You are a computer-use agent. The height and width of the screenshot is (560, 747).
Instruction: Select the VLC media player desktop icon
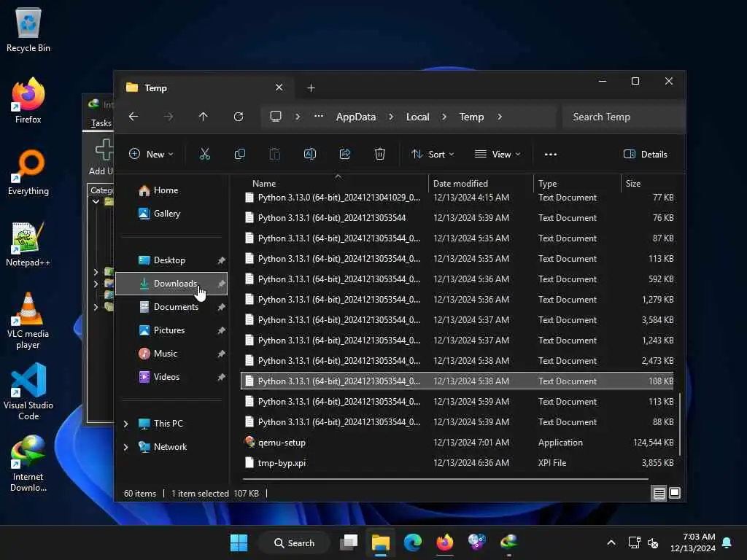point(28,321)
